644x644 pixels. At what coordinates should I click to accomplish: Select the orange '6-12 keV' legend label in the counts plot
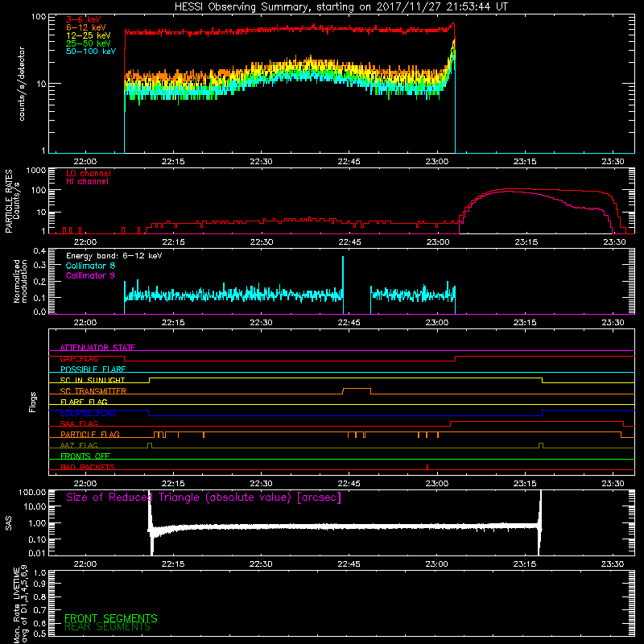click(86, 27)
